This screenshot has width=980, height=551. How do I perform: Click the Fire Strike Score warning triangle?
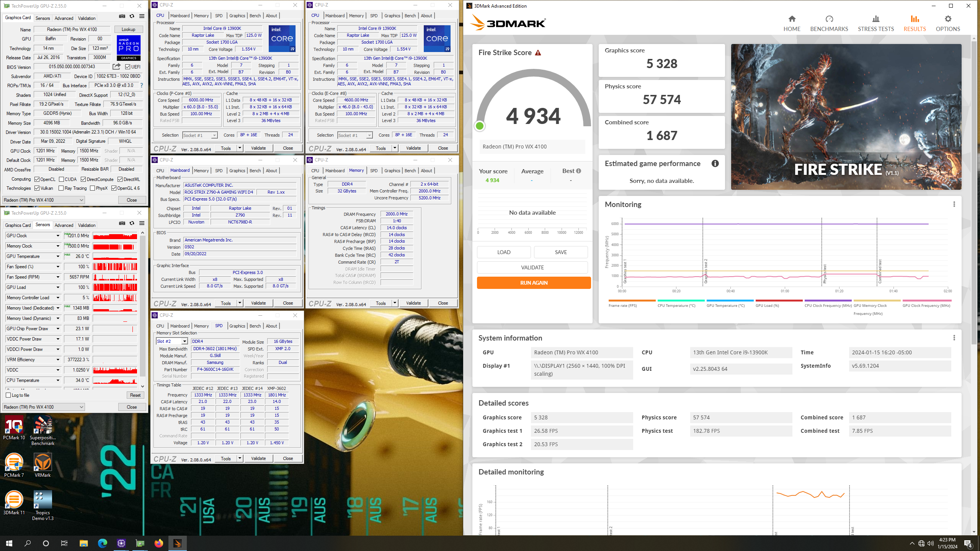(538, 53)
